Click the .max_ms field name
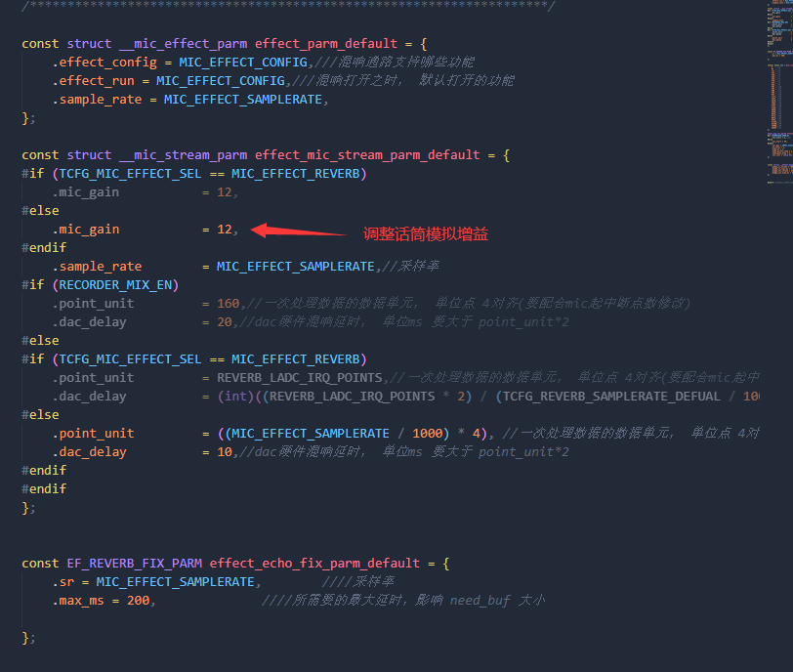 tap(78, 601)
